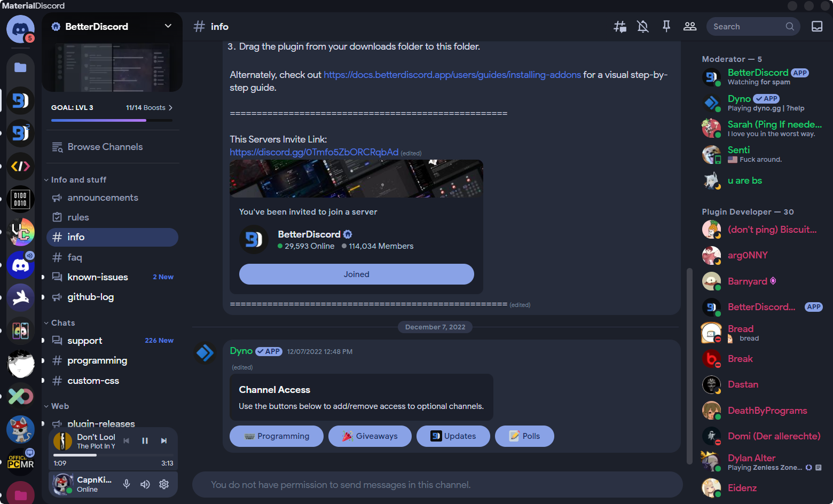The width and height of the screenshot is (833, 504).
Task: Click Dyno bot avatar in chat
Action: point(205,353)
